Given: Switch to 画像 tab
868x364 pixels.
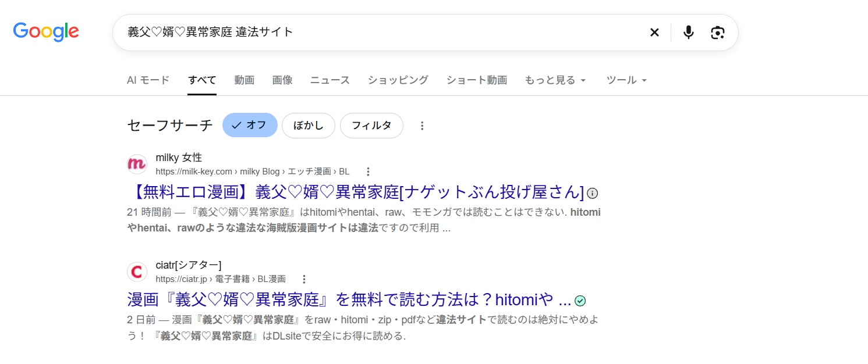Looking at the screenshot, I should 282,80.
